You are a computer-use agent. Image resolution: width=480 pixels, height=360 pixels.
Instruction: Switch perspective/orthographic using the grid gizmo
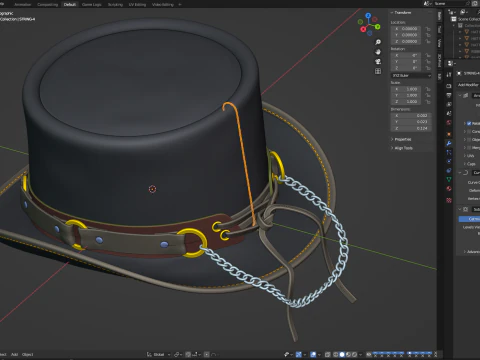378,71
